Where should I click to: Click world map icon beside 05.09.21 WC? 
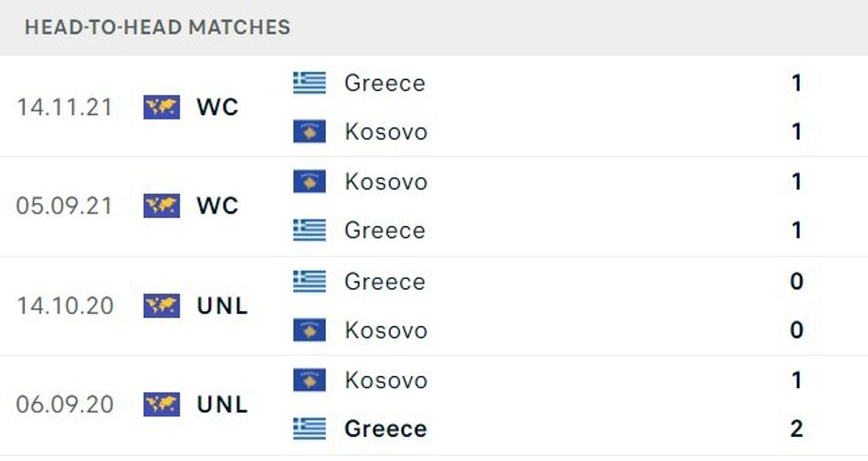[161, 206]
